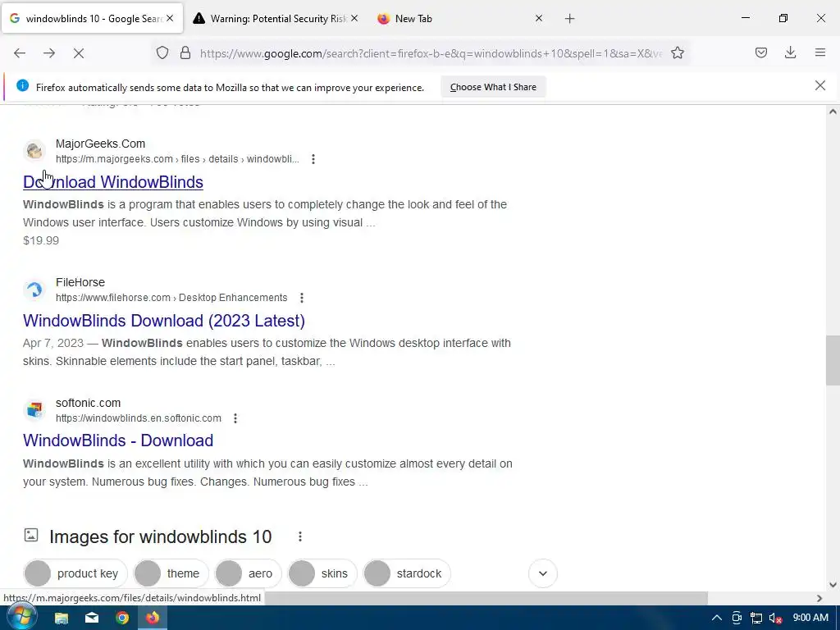Open the downloads panel
The height and width of the screenshot is (630, 840).
[x=790, y=52]
